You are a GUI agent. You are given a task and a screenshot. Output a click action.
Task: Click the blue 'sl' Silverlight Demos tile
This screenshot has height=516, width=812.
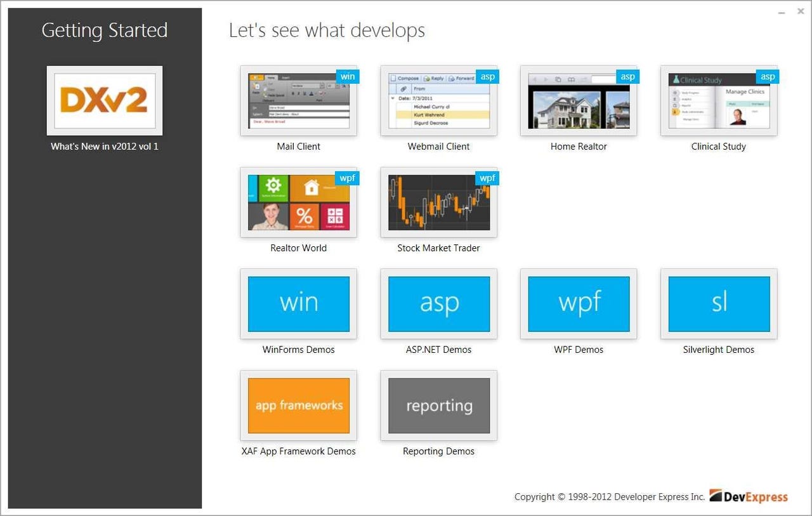point(719,304)
